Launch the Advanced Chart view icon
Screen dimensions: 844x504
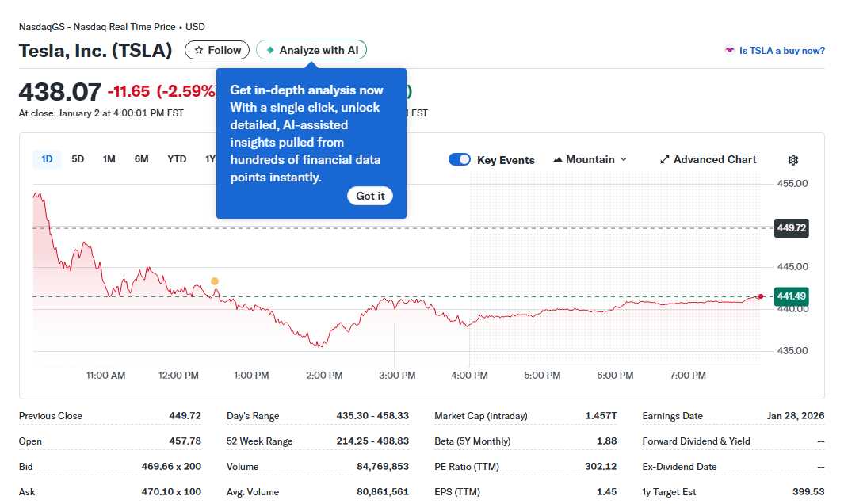664,159
